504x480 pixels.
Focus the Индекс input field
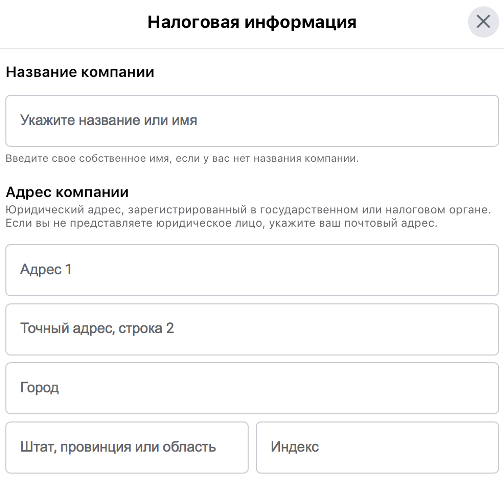[x=377, y=447]
